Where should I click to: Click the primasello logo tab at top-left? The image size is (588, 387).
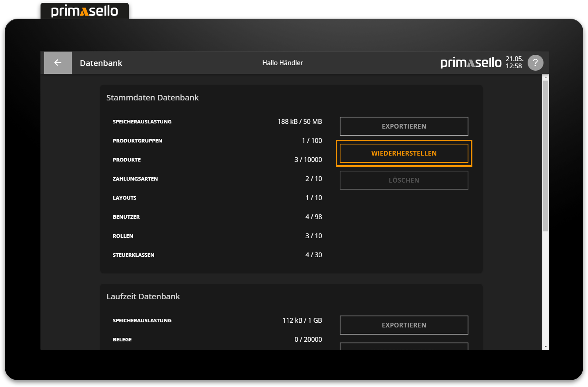click(x=85, y=11)
